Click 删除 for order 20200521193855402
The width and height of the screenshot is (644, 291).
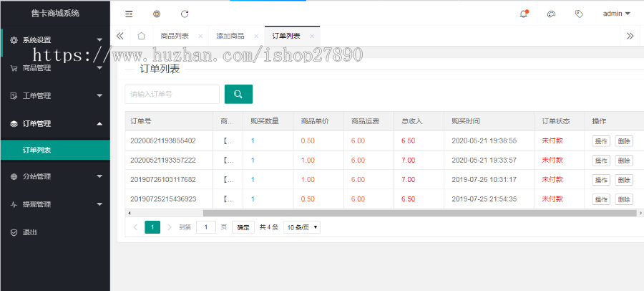point(624,141)
